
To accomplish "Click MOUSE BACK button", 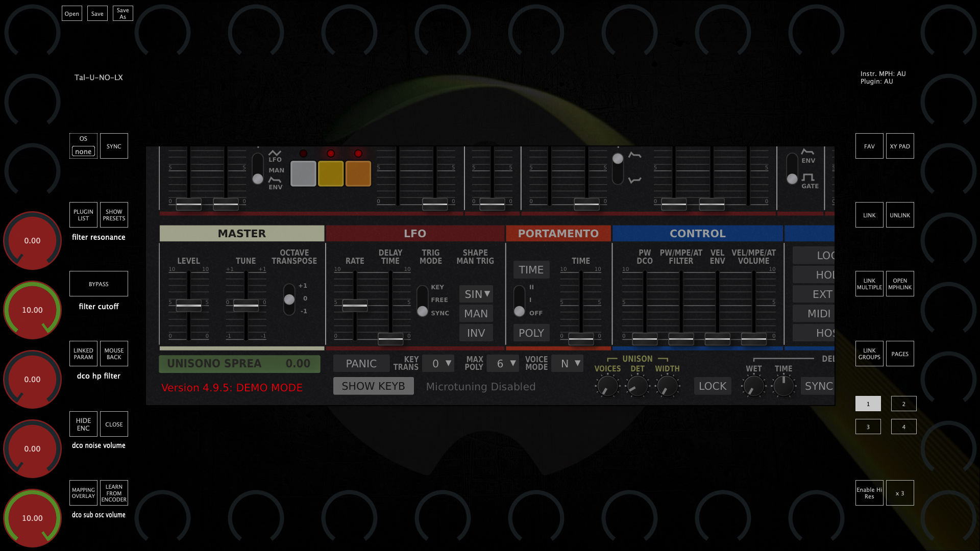I will (x=114, y=354).
